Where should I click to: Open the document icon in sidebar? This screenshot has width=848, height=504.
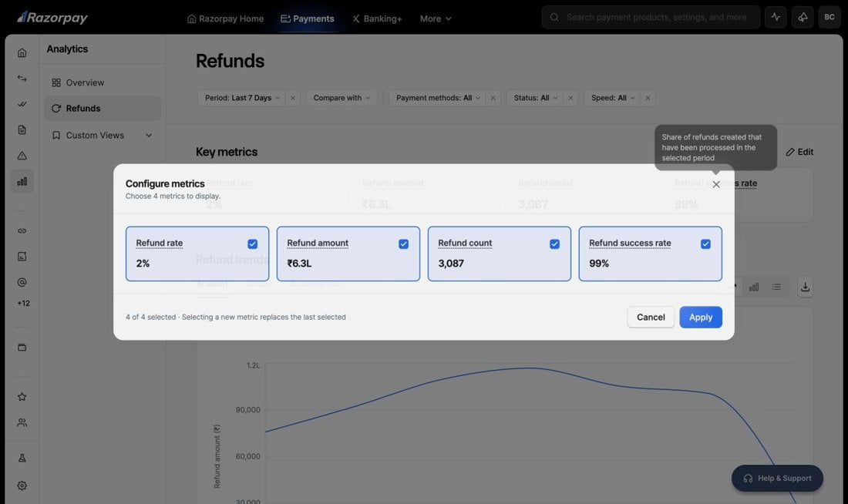(22, 129)
